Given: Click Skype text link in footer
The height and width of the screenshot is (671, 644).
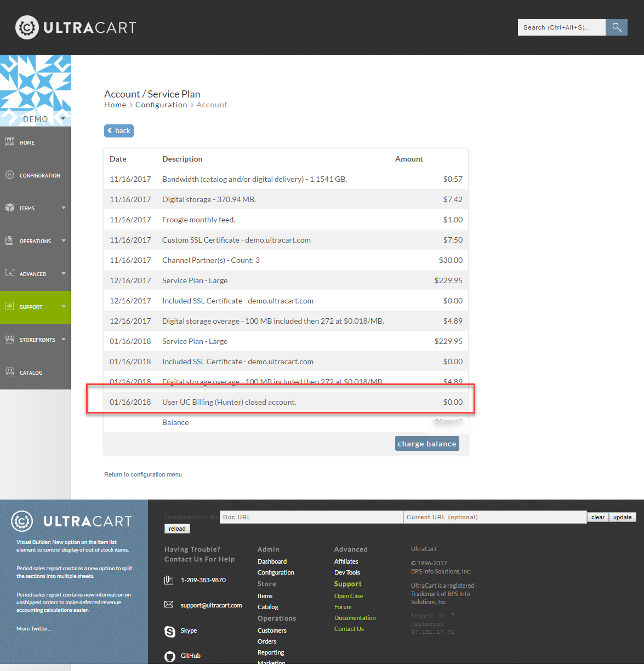Looking at the screenshot, I should 189,630.
